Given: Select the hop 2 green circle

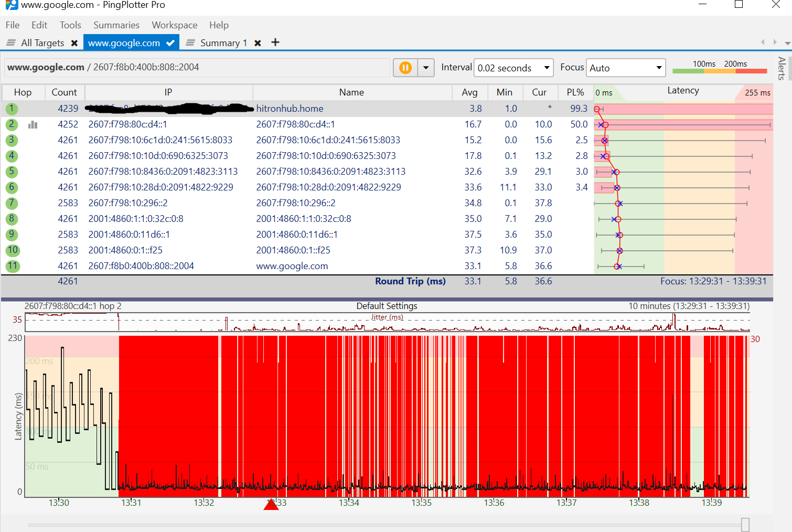Looking at the screenshot, I should [12, 124].
